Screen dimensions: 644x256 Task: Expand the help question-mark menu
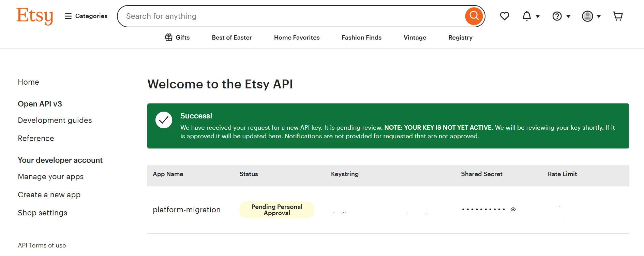coord(561,16)
